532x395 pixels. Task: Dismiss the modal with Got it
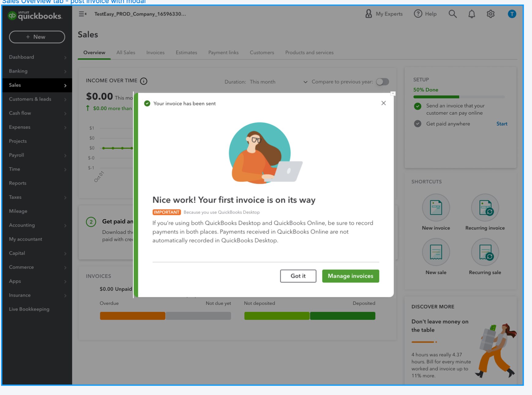point(298,276)
